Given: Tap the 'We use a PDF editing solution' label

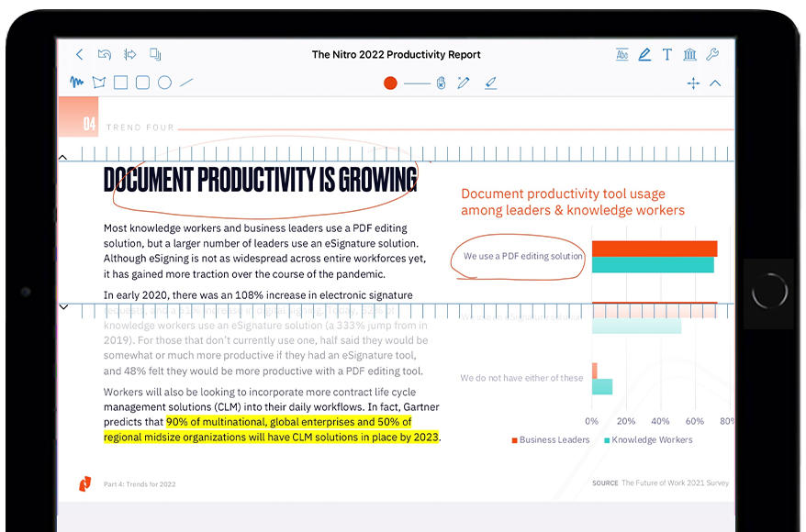Looking at the screenshot, I should click(522, 256).
